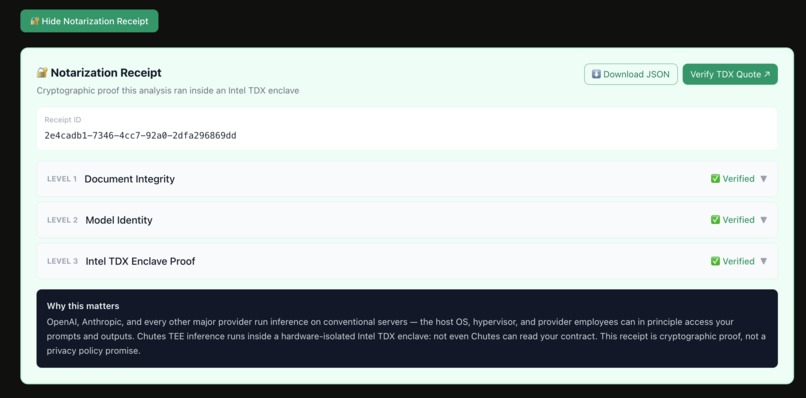Click the Document Integrity row title
Viewport: 806px width, 398px height.
(130, 179)
